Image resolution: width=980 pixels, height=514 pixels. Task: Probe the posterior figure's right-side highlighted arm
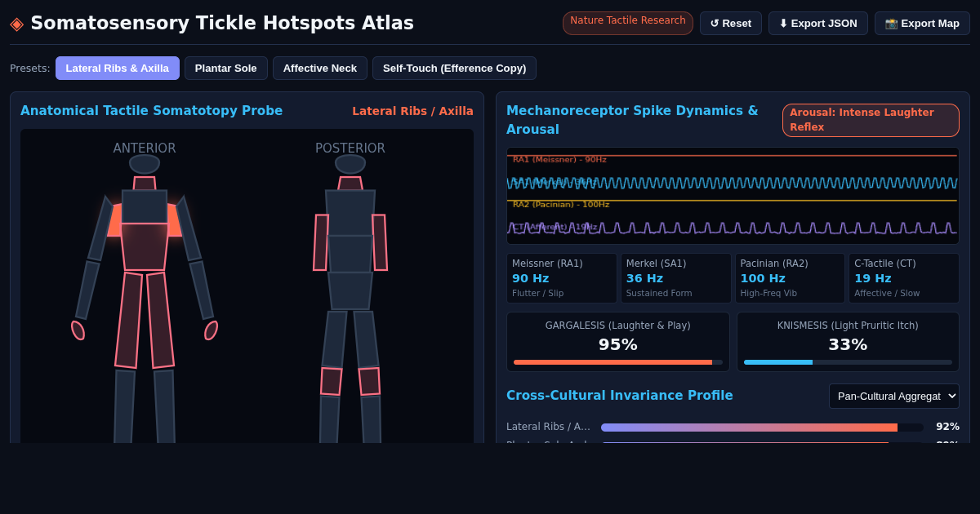point(380,242)
